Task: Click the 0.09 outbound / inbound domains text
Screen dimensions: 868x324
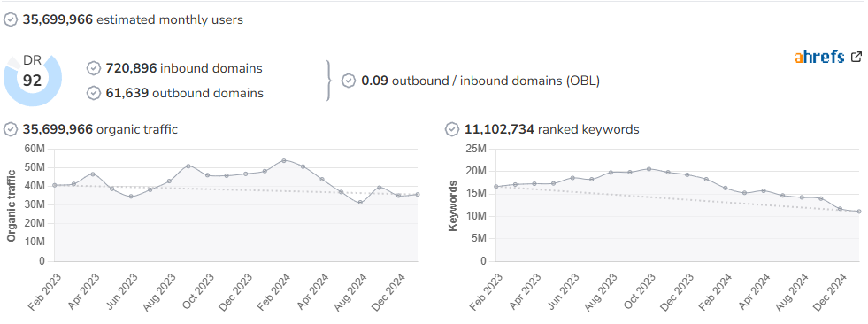Action: (480, 81)
